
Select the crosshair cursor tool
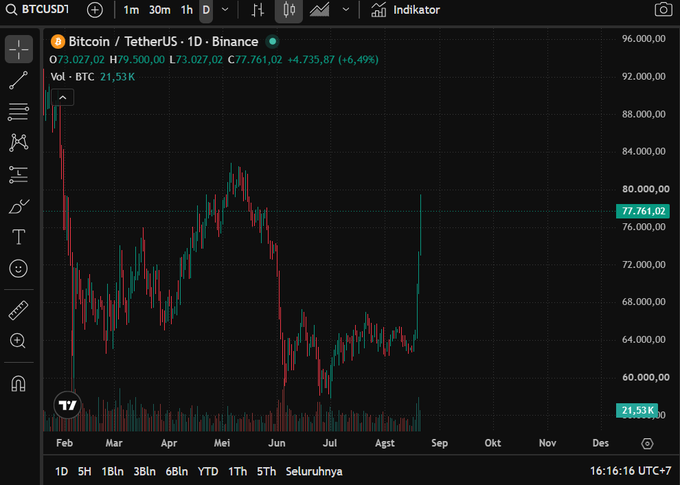point(19,49)
